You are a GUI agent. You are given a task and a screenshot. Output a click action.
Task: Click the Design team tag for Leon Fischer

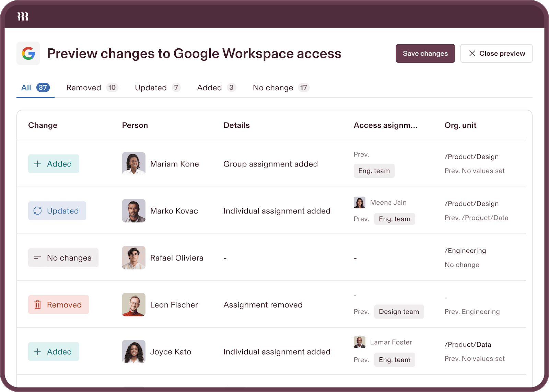coord(399,312)
